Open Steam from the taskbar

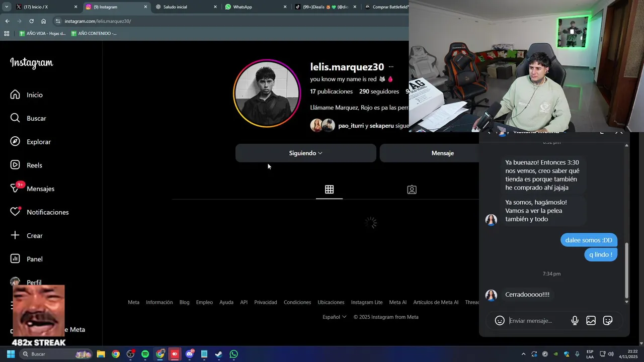[219, 354]
